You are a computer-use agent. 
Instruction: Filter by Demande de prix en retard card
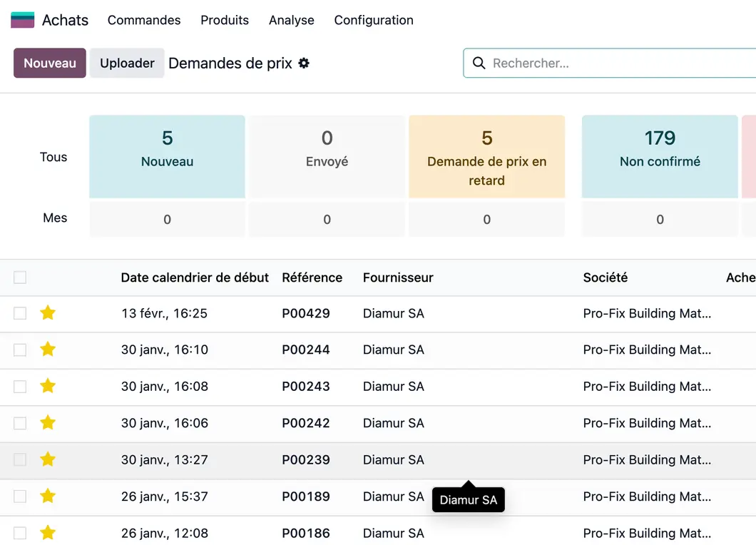click(x=486, y=157)
